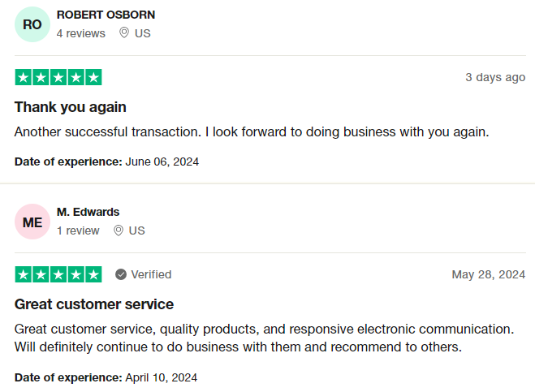Click five-star rating on "Thank you again" review
The width and height of the screenshot is (535, 392).
[x=58, y=78]
